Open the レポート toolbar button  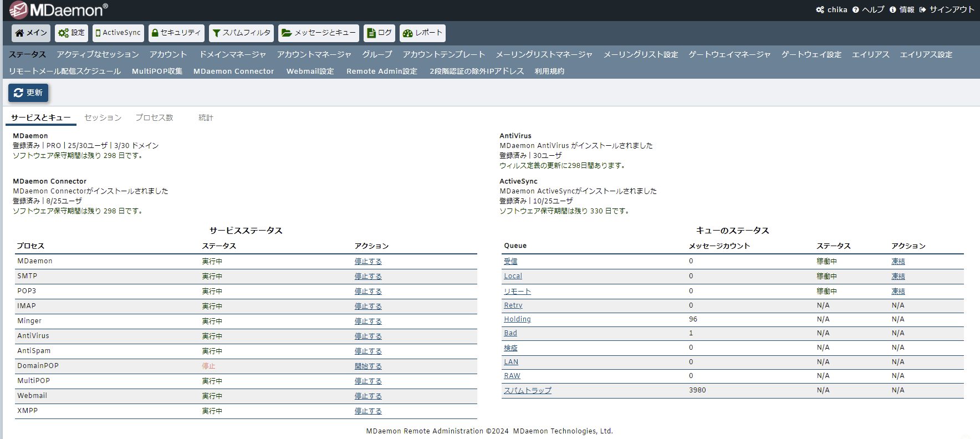[x=422, y=33]
